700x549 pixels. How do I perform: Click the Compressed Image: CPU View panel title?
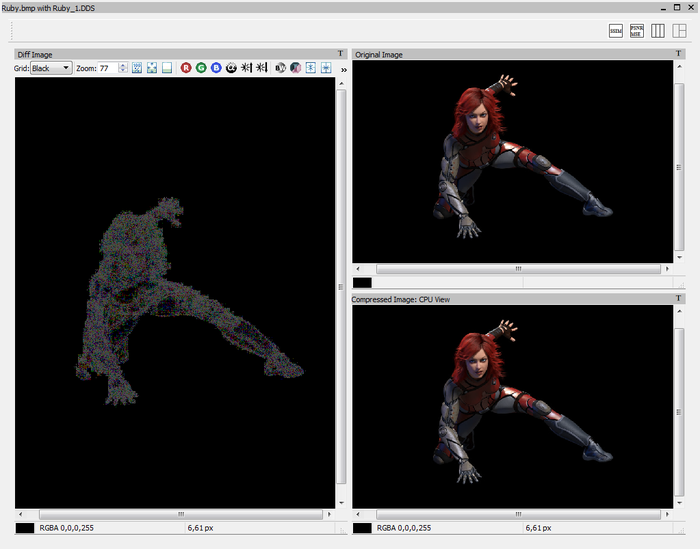pos(400,299)
